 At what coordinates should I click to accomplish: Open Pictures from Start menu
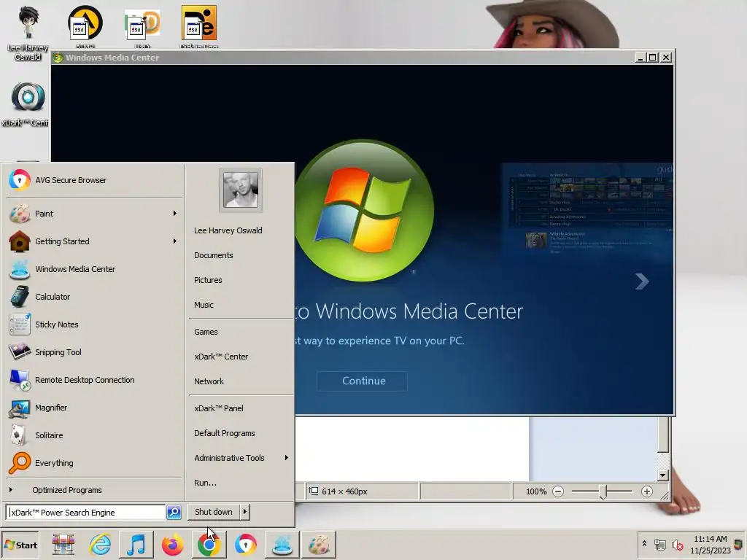coord(208,280)
